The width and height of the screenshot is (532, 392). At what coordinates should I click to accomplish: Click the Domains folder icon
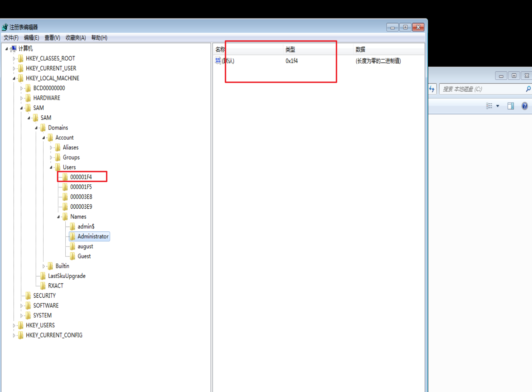(x=43, y=128)
